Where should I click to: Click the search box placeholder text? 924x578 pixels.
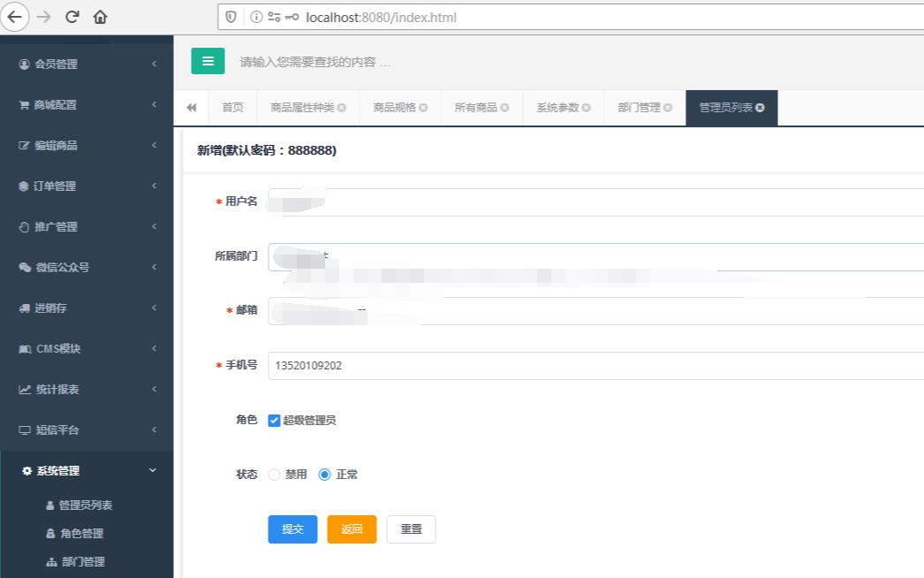(315, 62)
